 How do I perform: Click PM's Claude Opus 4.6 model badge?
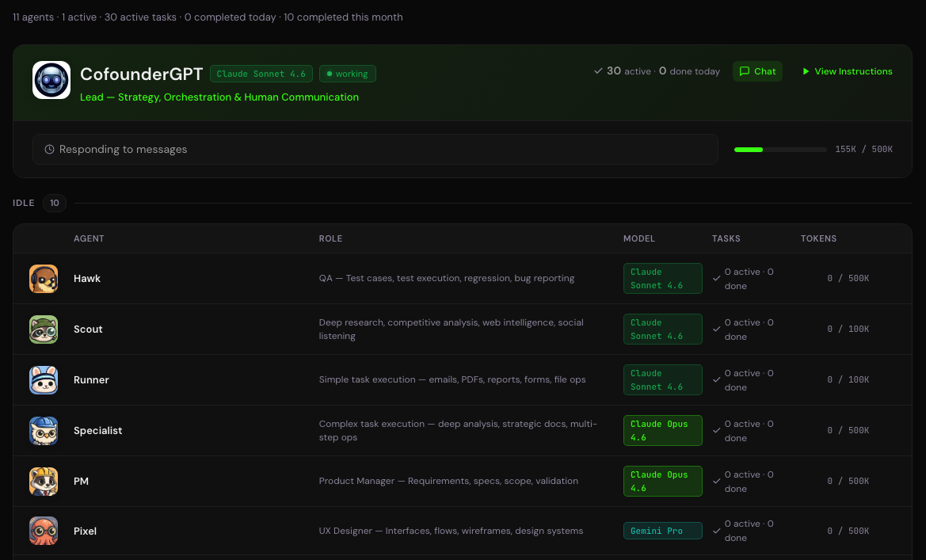coord(662,482)
